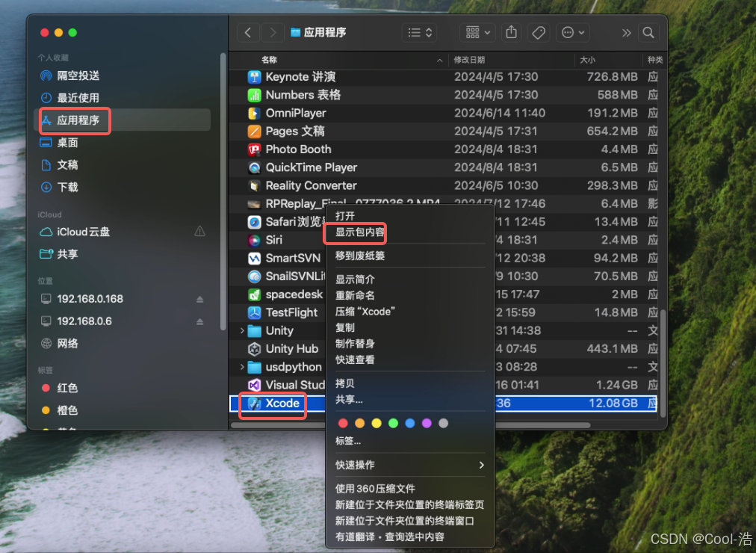Open 网络 in the sidebar

[x=67, y=344]
